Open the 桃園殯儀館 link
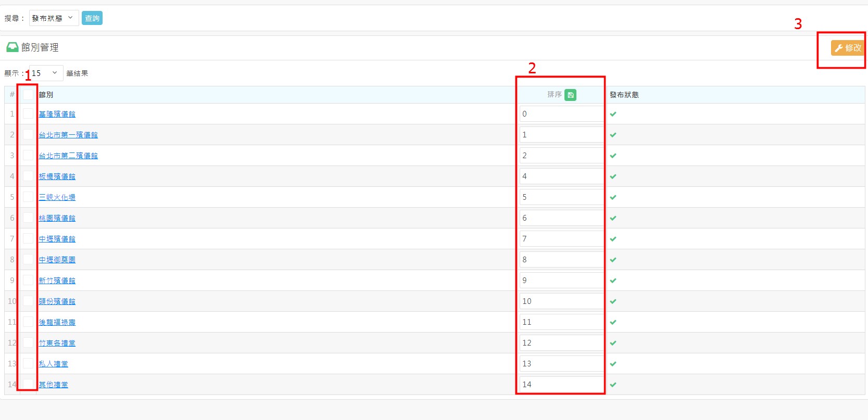Image resolution: width=868 pixels, height=420 pixels. [57, 218]
